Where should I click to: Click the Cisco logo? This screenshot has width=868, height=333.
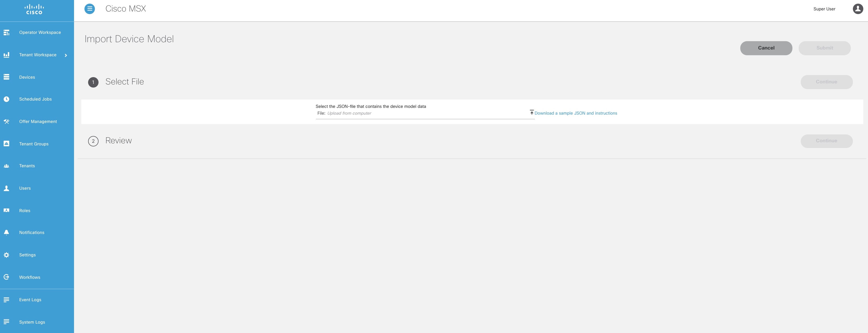[34, 9]
